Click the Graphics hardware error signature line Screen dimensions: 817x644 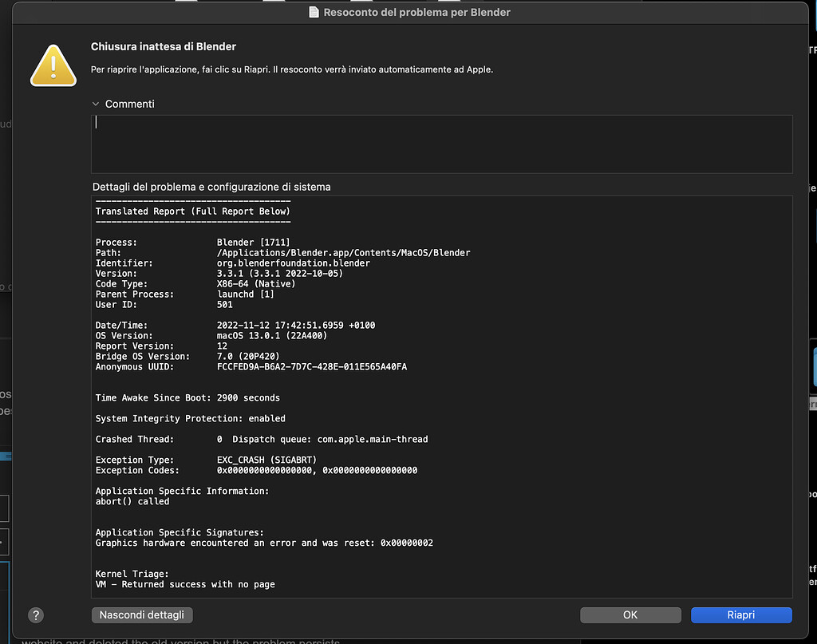tap(263, 543)
